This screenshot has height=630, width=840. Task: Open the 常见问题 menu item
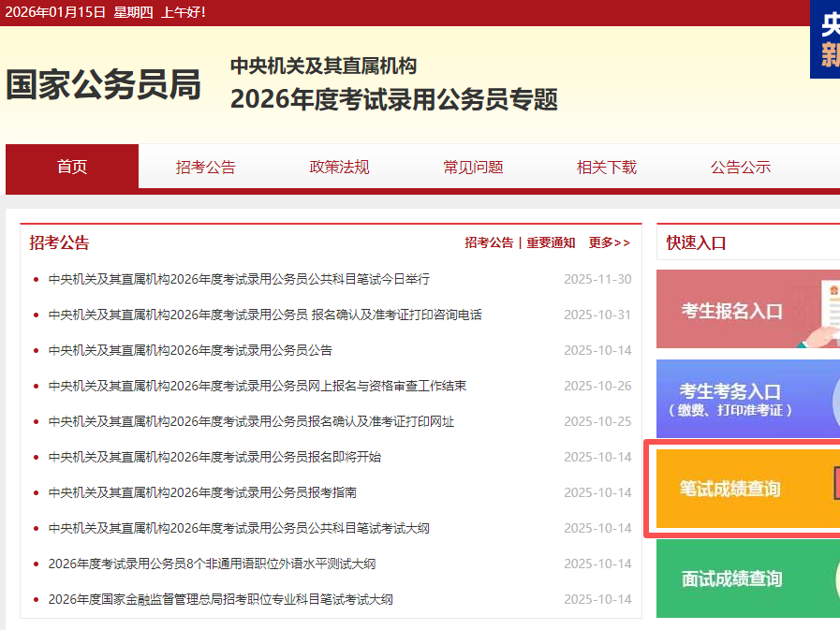coord(473,168)
